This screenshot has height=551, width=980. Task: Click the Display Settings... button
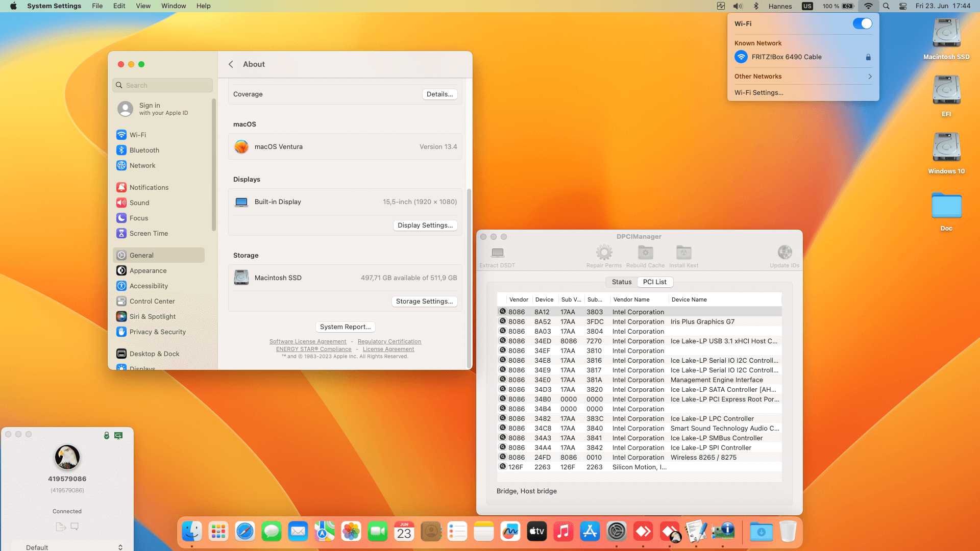[x=425, y=225]
